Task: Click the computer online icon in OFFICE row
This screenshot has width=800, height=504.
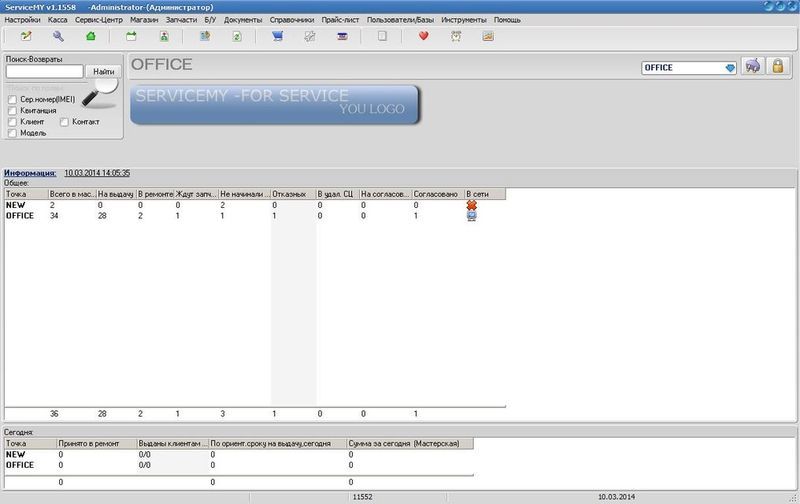Action: click(471, 216)
